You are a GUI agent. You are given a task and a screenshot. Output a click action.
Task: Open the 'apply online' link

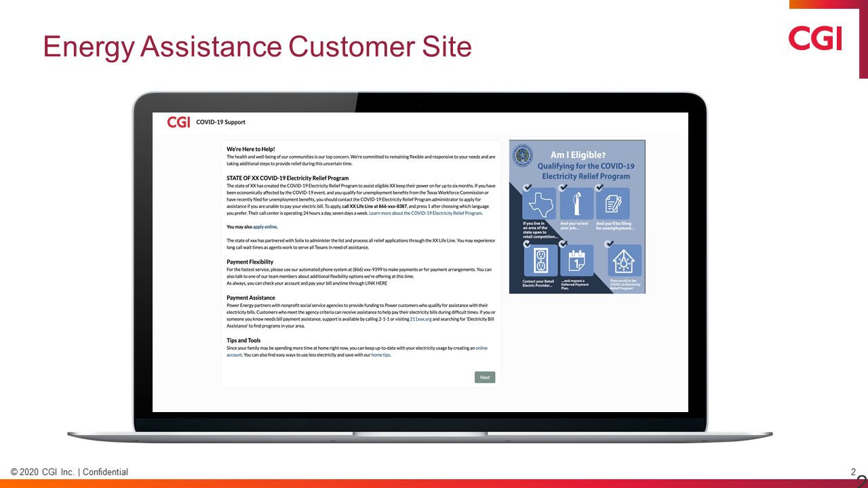tap(264, 227)
